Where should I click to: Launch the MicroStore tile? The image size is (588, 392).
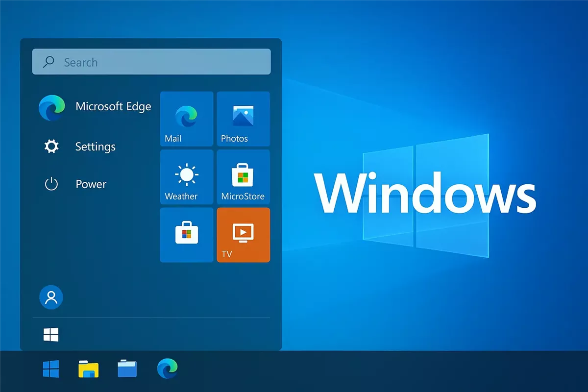[243, 177]
